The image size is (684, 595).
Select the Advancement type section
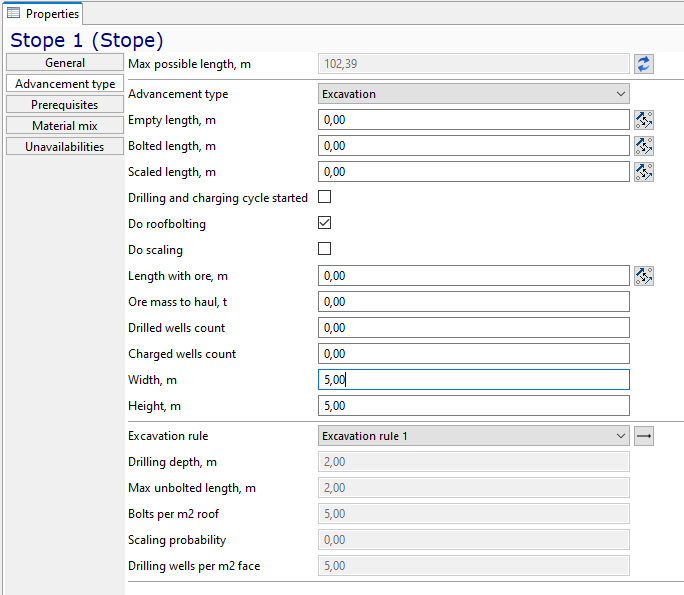[65, 83]
